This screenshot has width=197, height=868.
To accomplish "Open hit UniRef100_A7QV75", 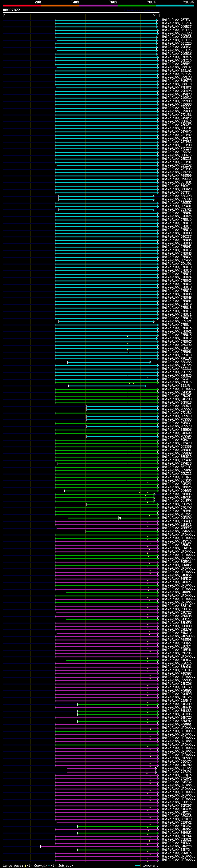I will coord(177,57).
